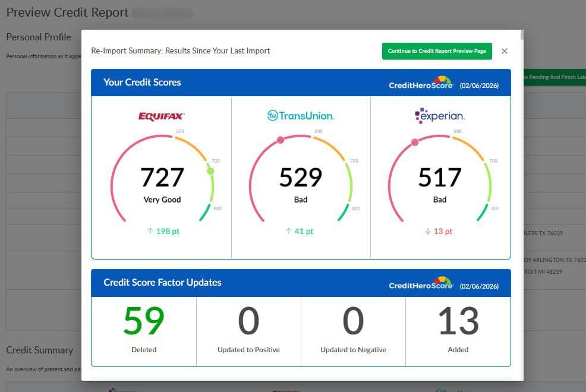
Task: Click the Updated to Positive label
Action: (x=248, y=350)
